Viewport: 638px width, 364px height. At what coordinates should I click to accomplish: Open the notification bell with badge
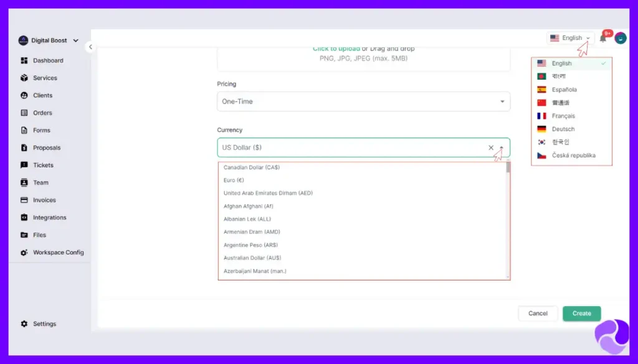tap(602, 38)
